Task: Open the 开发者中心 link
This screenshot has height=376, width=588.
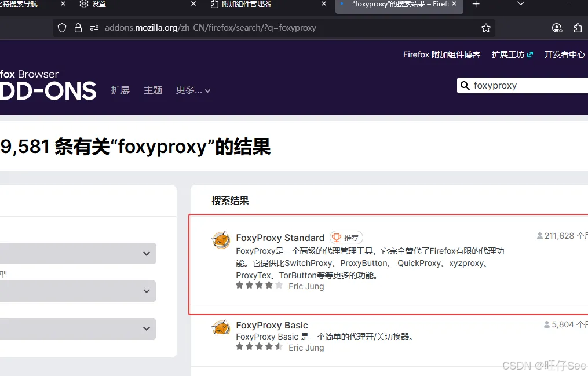Action: pos(565,54)
